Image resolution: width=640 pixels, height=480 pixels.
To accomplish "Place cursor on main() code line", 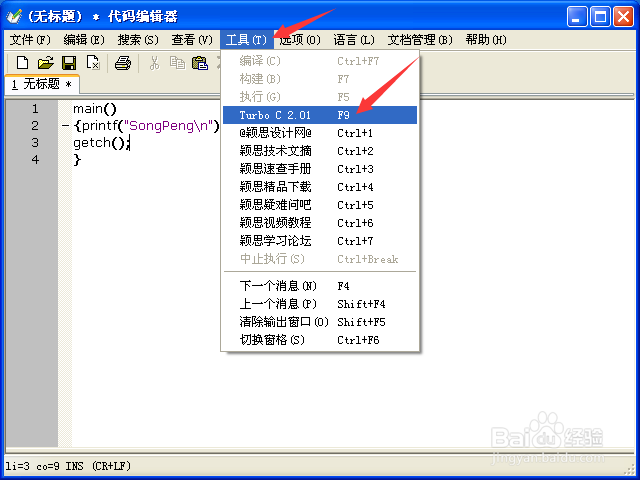I will pyautogui.click(x=95, y=109).
